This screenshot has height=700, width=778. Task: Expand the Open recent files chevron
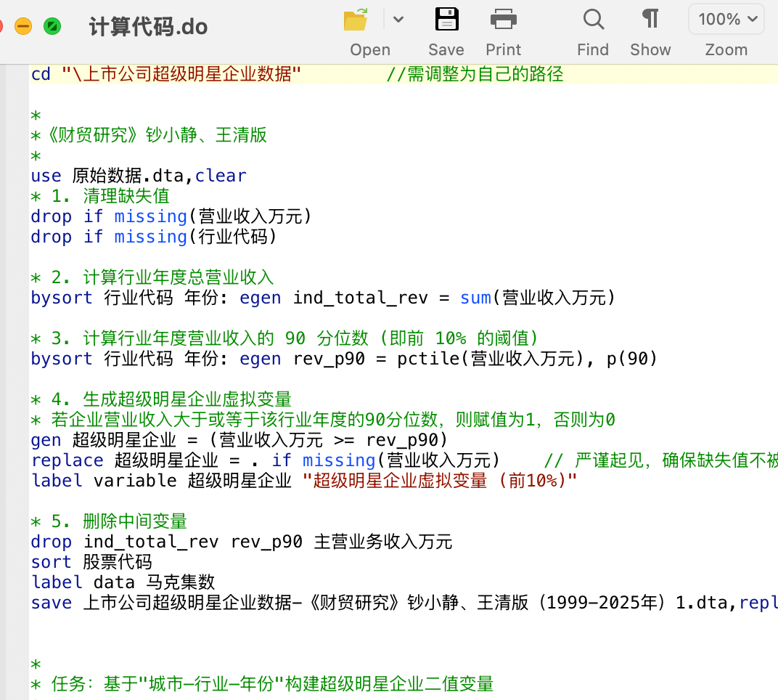[x=398, y=20]
